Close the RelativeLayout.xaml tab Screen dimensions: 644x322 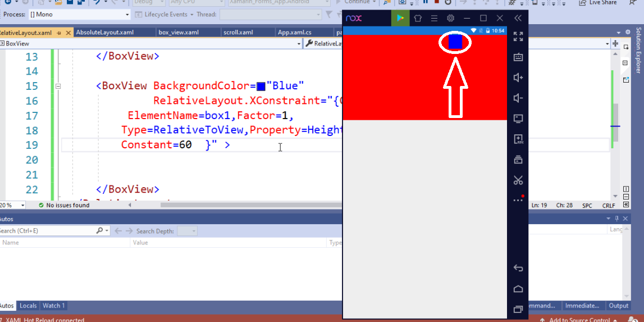tap(68, 33)
